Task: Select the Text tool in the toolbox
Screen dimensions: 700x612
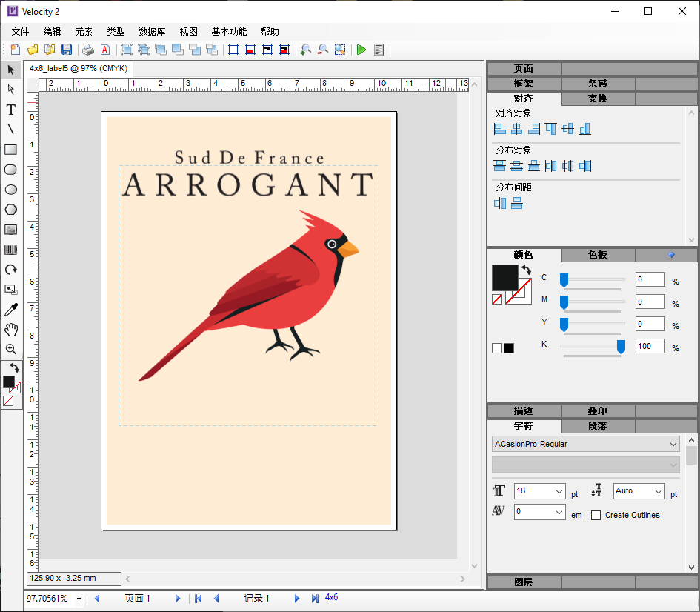Action: pyautogui.click(x=11, y=110)
